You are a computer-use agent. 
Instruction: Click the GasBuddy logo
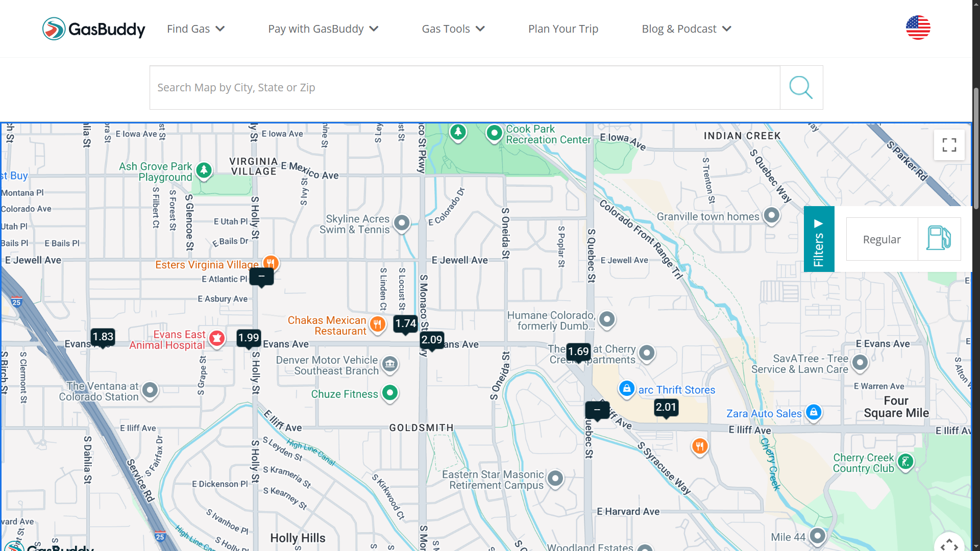tap(94, 29)
